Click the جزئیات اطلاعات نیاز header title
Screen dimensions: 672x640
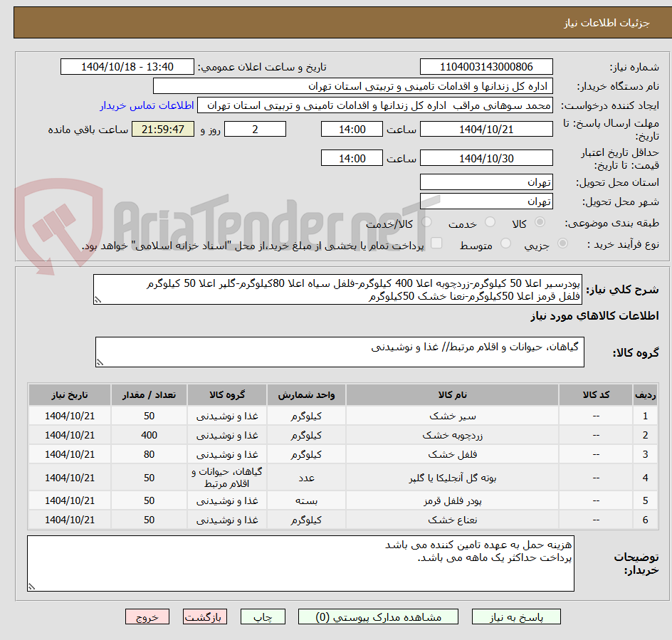[607, 23]
